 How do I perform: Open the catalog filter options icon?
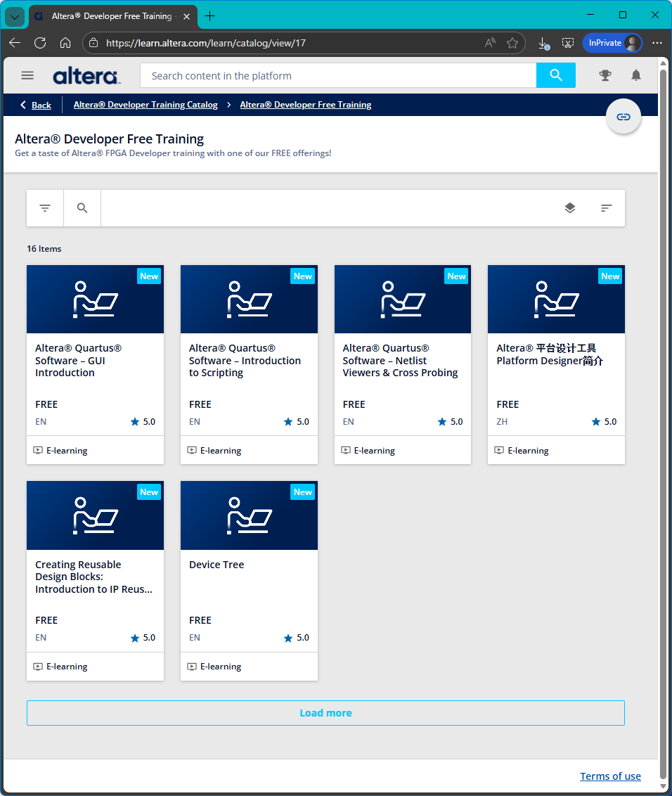click(x=45, y=208)
